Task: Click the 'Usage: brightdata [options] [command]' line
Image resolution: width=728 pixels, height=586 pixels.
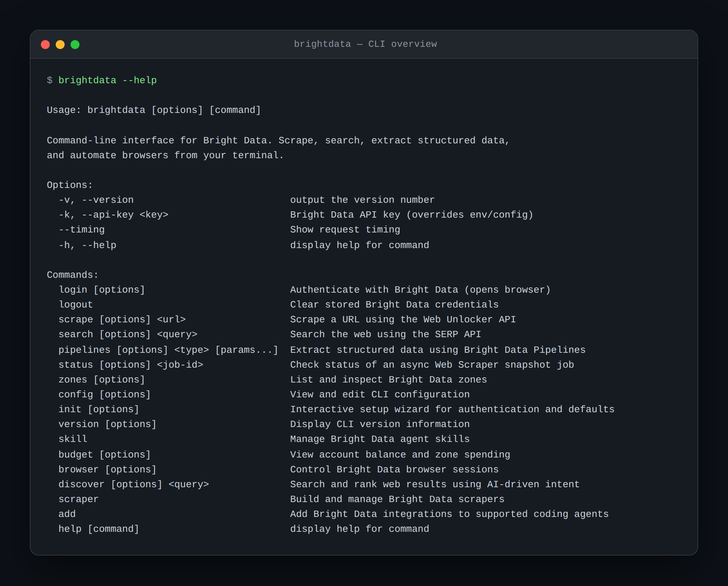Action: (x=154, y=110)
